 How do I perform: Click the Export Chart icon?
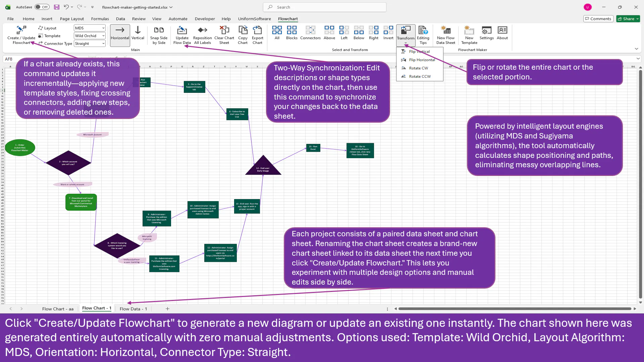pos(257,35)
